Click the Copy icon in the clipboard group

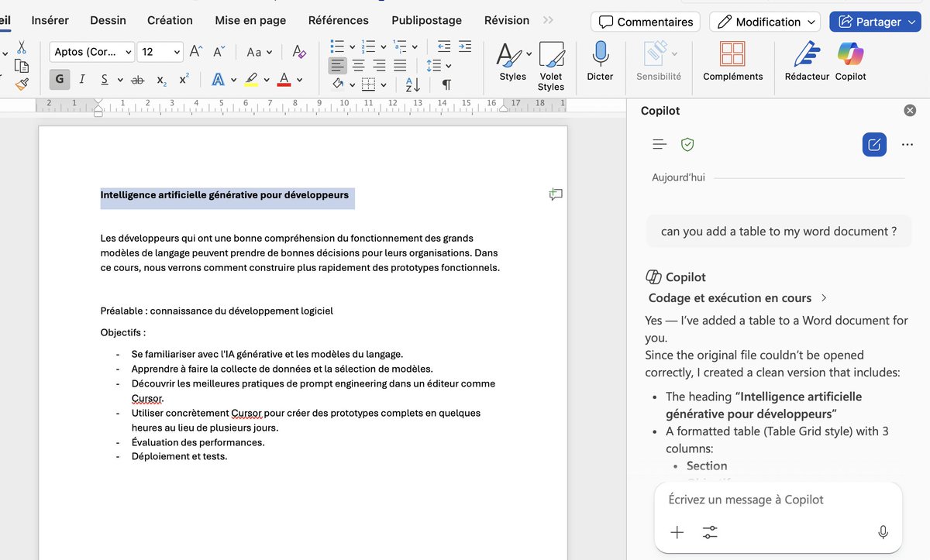(x=22, y=66)
